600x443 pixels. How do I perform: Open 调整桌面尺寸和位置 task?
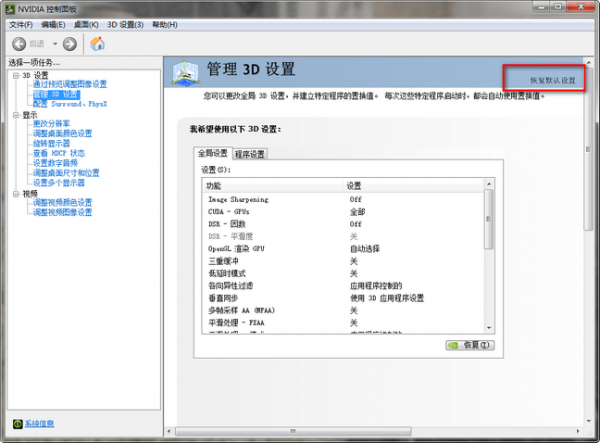pyautogui.click(x=66, y=173)
